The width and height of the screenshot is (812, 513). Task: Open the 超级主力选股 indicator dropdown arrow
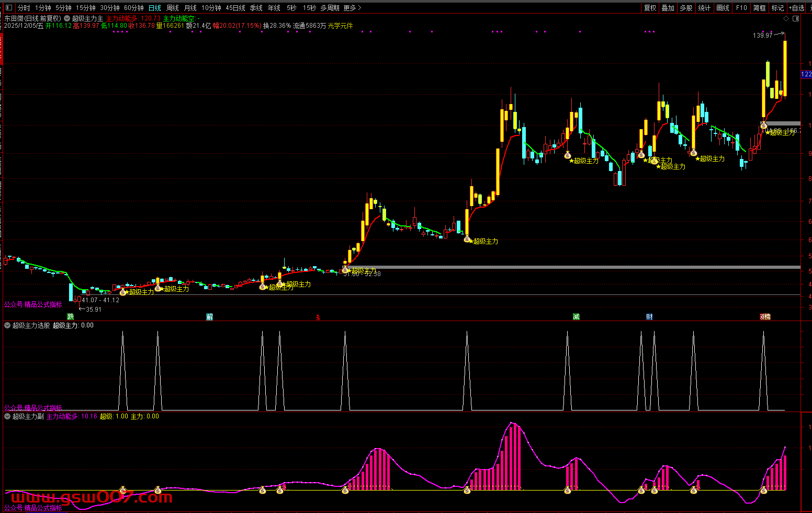click(7, 325)
